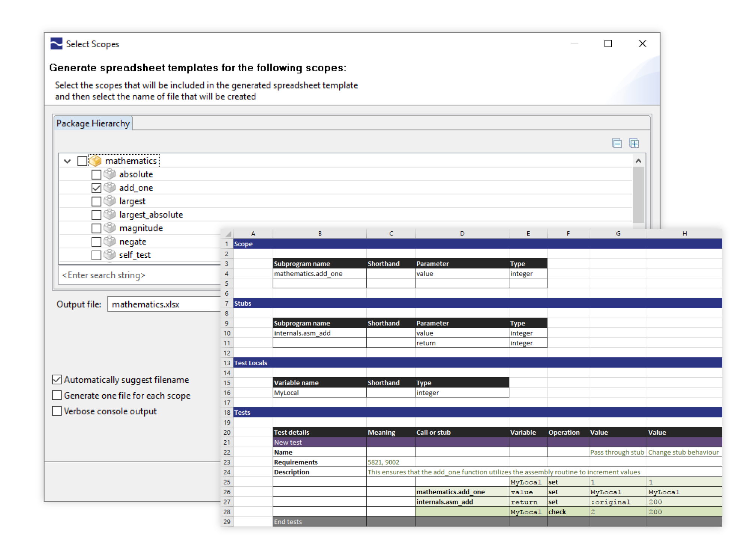Enable Generate one file for each scope

[x=57, y=395]
